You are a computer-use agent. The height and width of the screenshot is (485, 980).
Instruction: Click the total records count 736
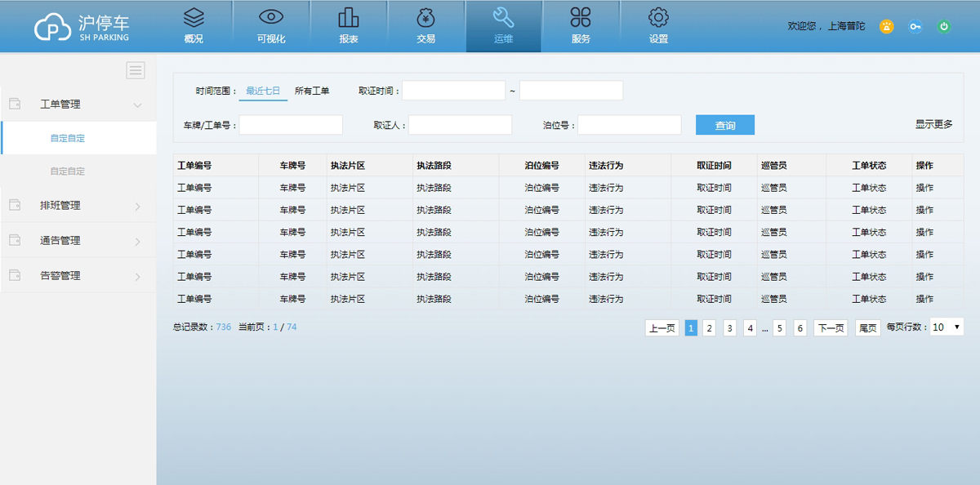click(x=224, y=327)
